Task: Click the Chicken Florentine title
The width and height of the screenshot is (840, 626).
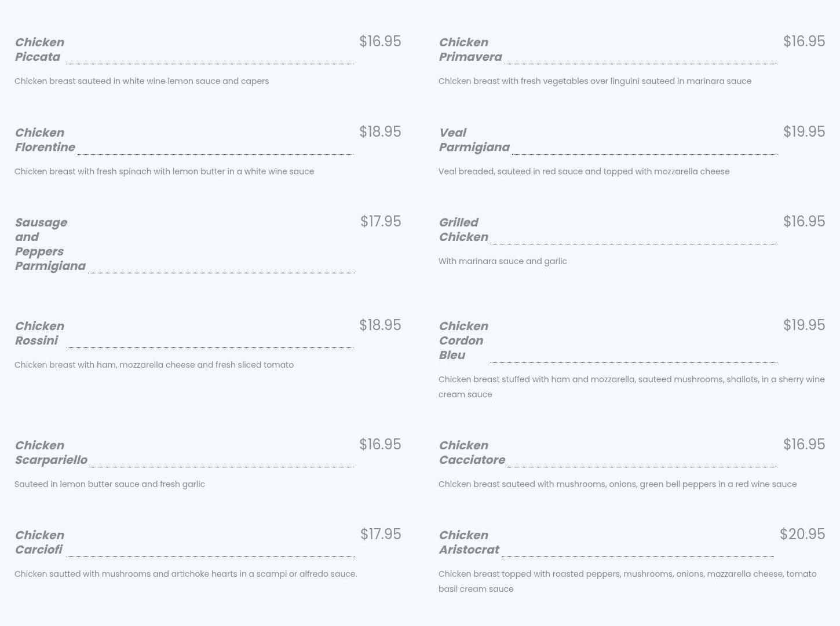Action: [x=45, y=140]
